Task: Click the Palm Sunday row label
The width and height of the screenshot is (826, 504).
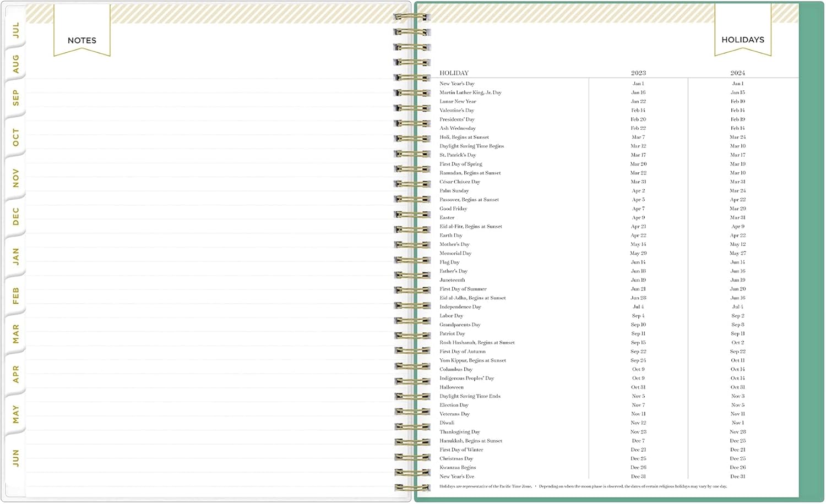Action: tap(454, 191)
